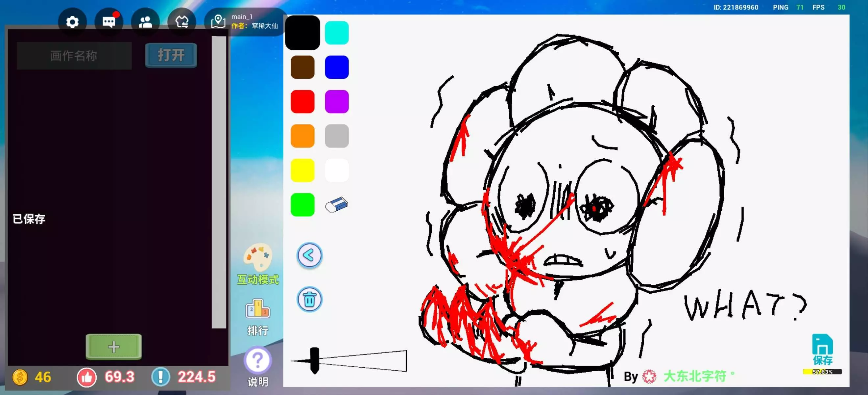
Task: Pick the cyan color swatch
Action: (x=336, y=33)
